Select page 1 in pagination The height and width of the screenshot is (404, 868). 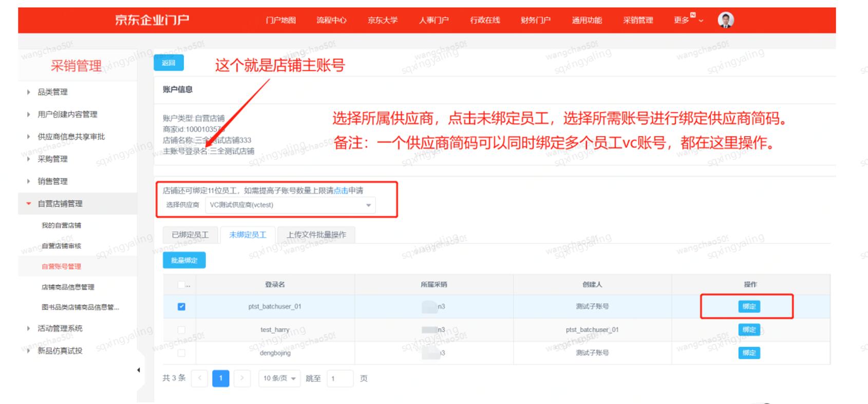pyautogui.click(x=221, y=378)
